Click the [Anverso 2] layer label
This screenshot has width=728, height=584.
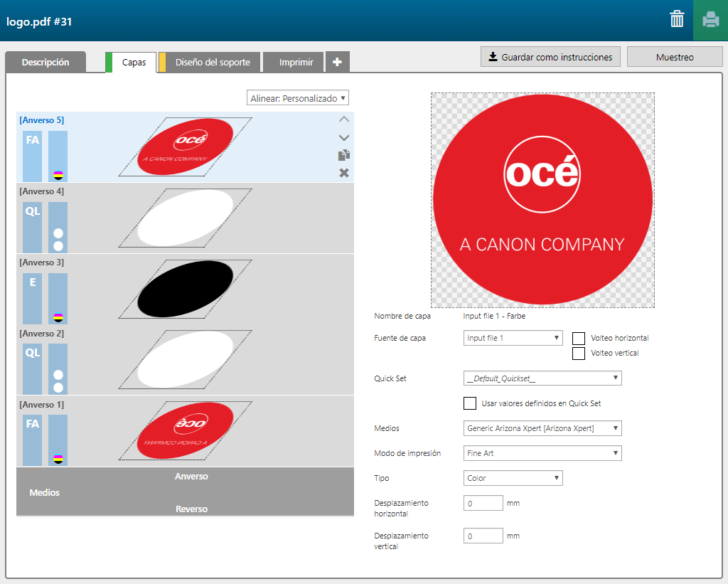click(x=42, y=333)
